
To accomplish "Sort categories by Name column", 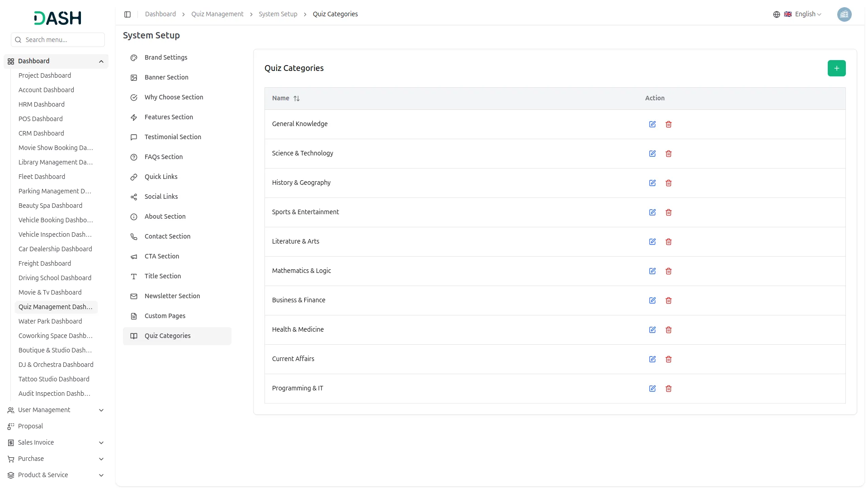I will pos(296,99).
